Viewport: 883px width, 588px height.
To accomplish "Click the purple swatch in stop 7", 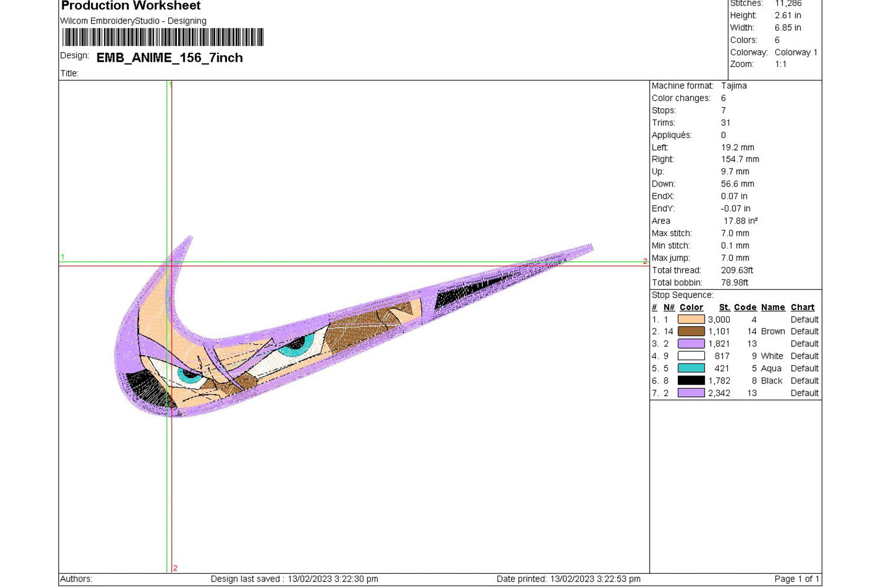I will click(691, 393).
